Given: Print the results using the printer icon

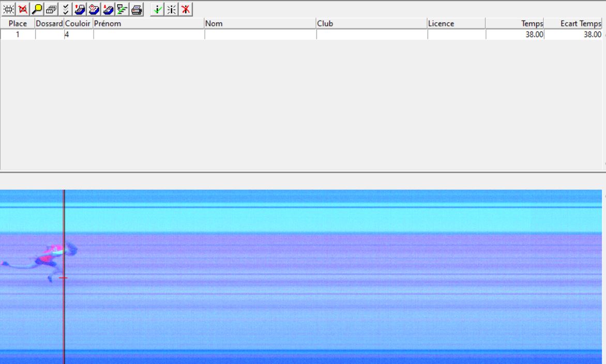Looking at the screenshot, I should tap(137, 9).
